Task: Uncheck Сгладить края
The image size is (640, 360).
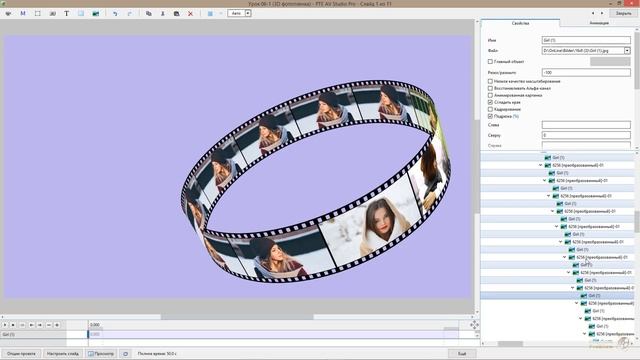Action: coord(490,102)
